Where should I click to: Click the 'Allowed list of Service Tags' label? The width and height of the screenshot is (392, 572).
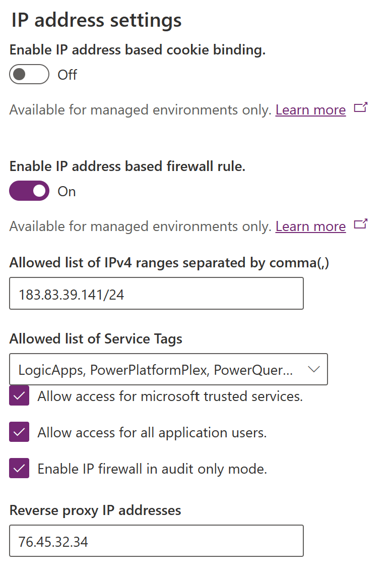coord(96,339)
